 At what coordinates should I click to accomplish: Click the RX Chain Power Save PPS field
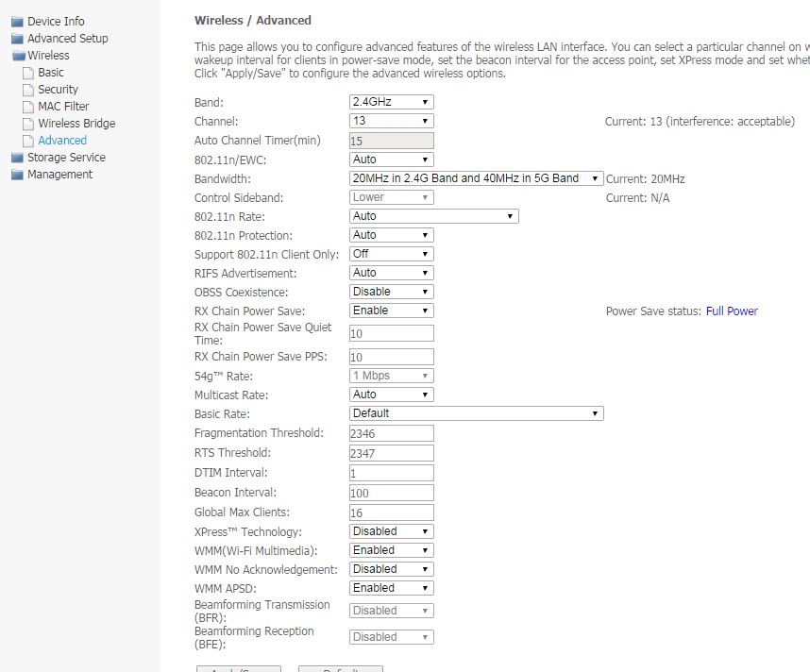point(392,357)
